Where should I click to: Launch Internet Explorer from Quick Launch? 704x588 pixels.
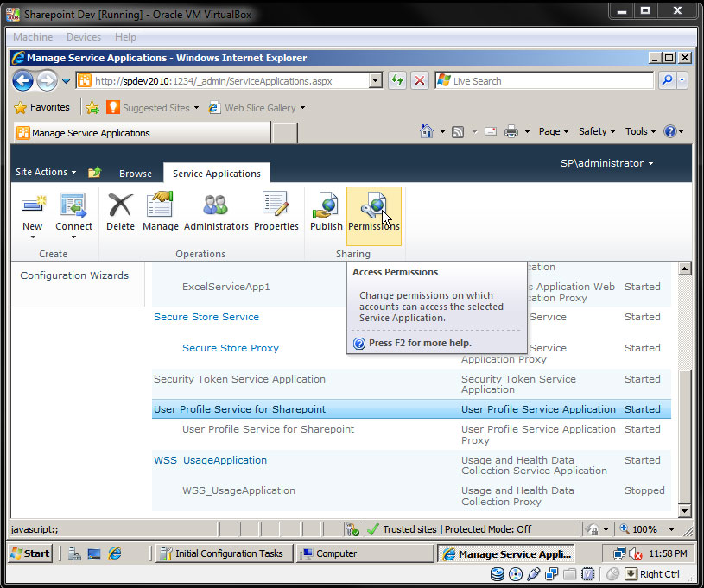(115, 553)
